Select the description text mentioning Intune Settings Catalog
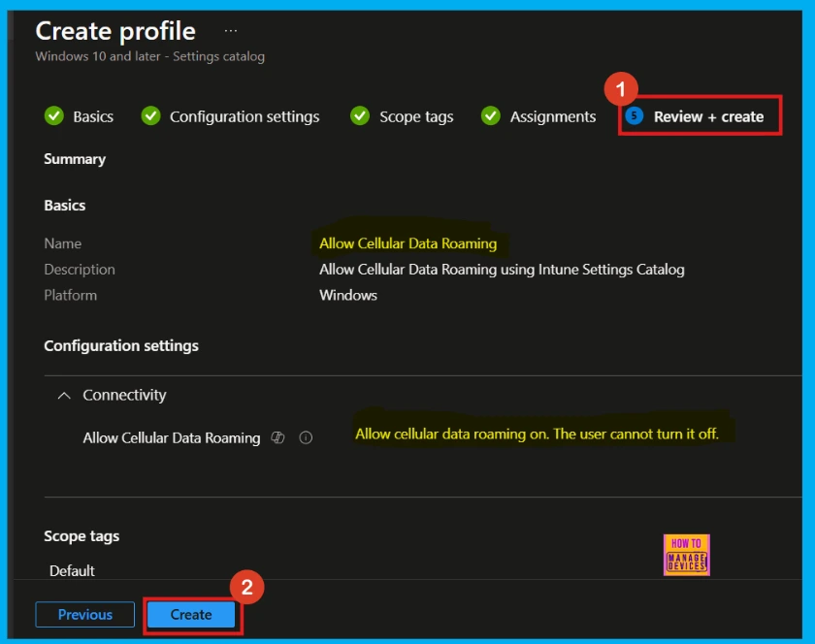 click(502, 270)
